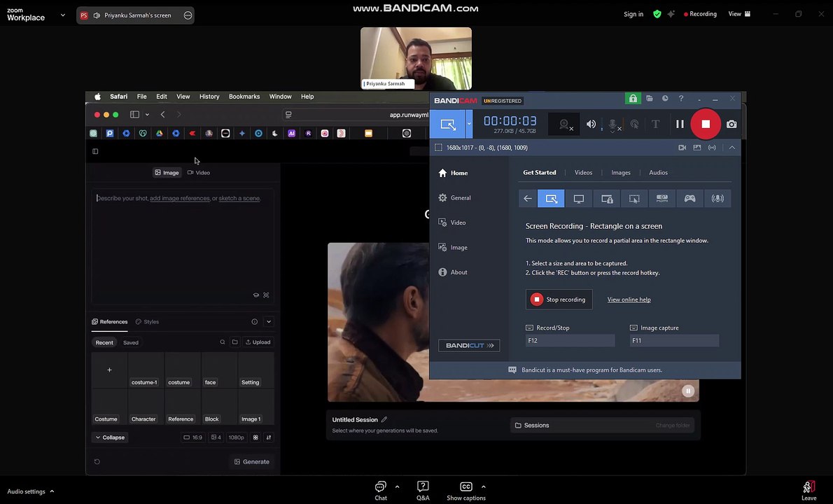The height and width of the screenshot is (504, 833).
Task: Click Bandicam rectangle mode large blue button
Action: point(448,125)
